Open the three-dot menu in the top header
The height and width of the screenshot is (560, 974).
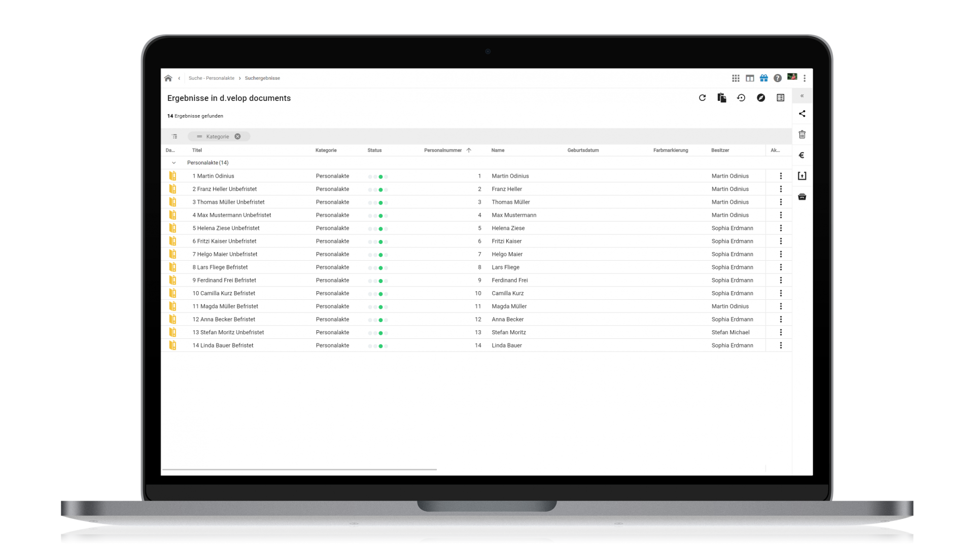(x=805, y=78)
